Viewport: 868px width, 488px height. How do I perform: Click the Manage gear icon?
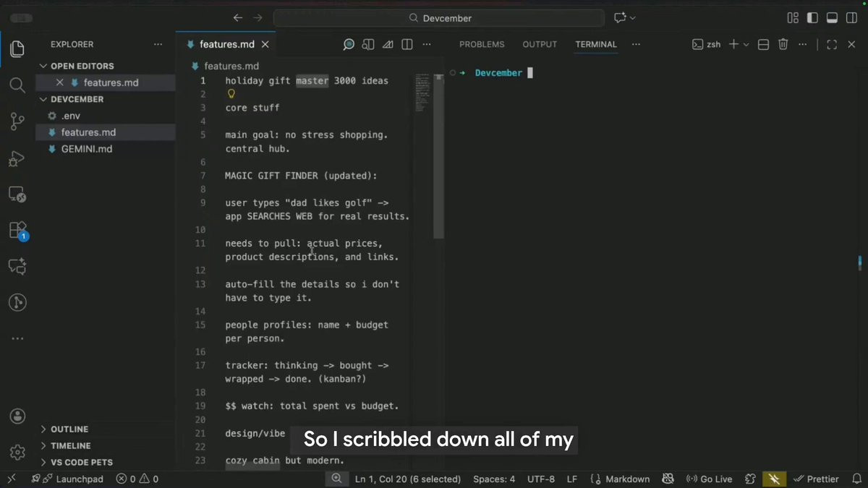tap(17, 453)
